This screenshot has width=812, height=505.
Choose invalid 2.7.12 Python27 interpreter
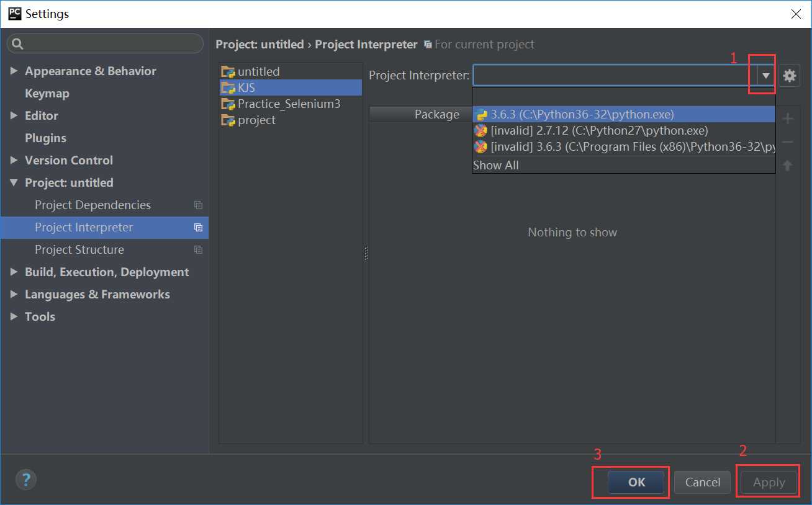[624, 131]
